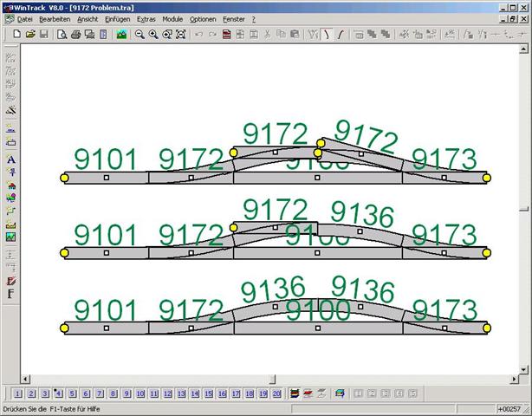Toggle layer 15 button
Screen dimensions: 532x416
click(209, 393)
